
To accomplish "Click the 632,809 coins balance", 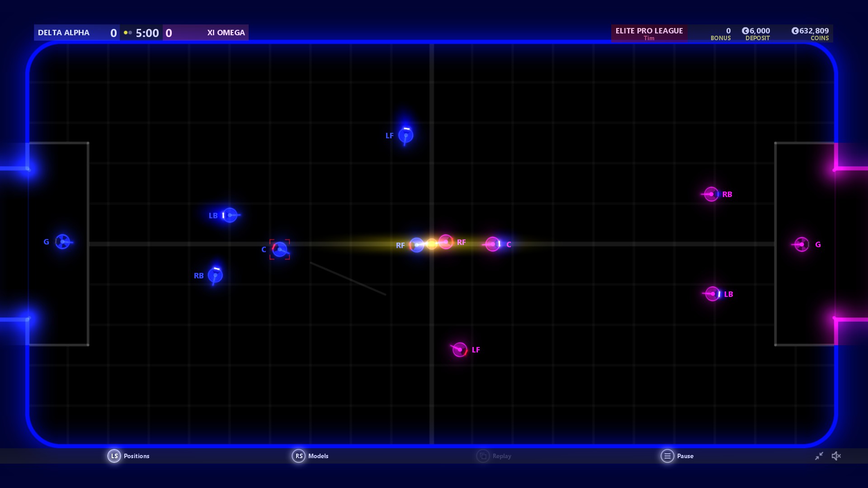I will click(x=811, y=31).
